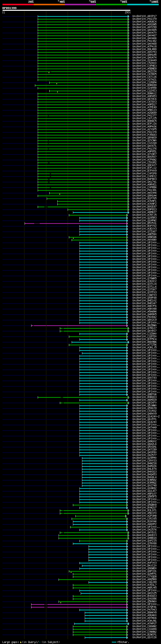The width and height of the screenshot is (161, 644).
Task: Select hit UniRef100_A7KMF1
Action: point(144,201)
